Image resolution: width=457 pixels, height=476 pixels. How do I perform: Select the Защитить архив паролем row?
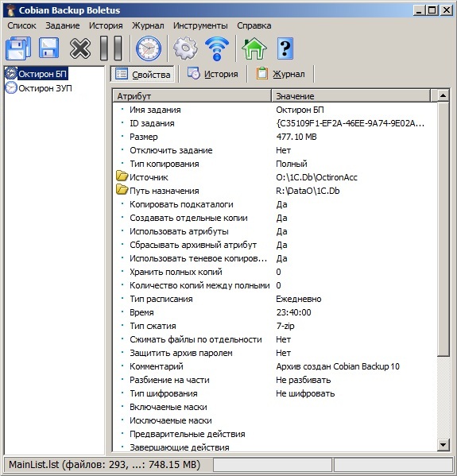(275, 353)
